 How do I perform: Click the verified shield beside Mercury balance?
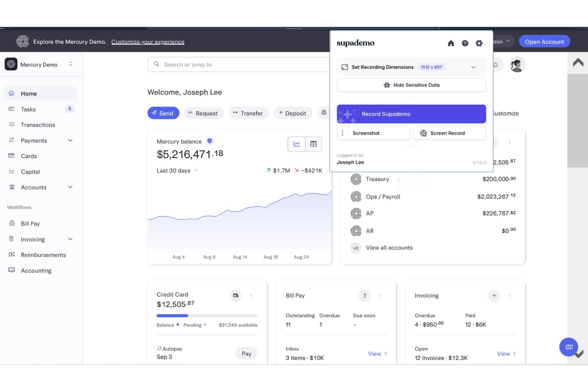point(209,141)
